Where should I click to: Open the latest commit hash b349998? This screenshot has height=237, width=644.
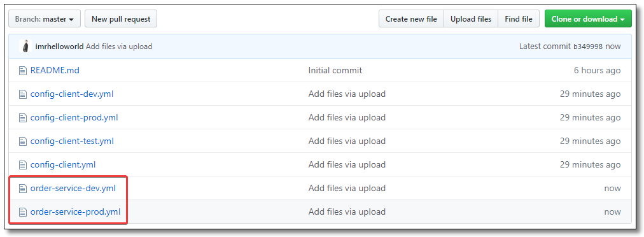click(588, 47)
